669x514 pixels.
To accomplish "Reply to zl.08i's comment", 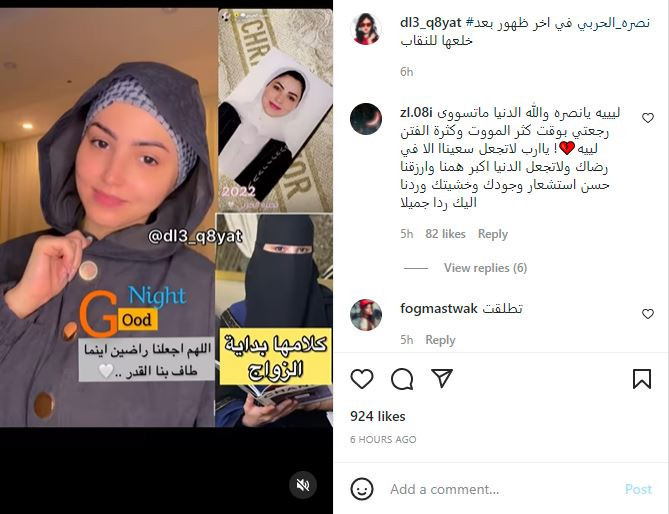I will pyautogui.click(x=493, y=234).
